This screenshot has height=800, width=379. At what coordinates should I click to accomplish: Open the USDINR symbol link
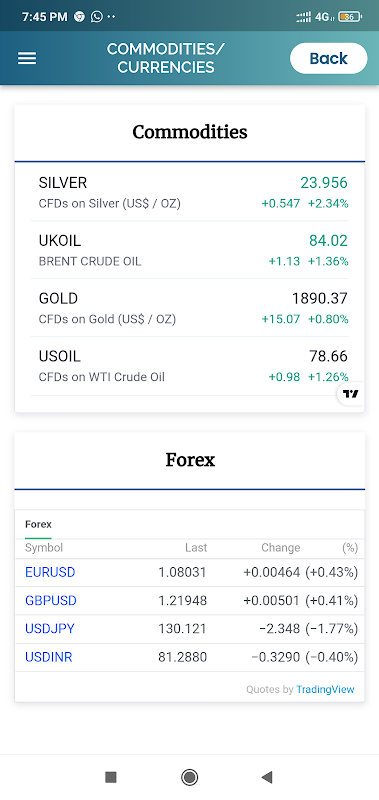point(48,657)
